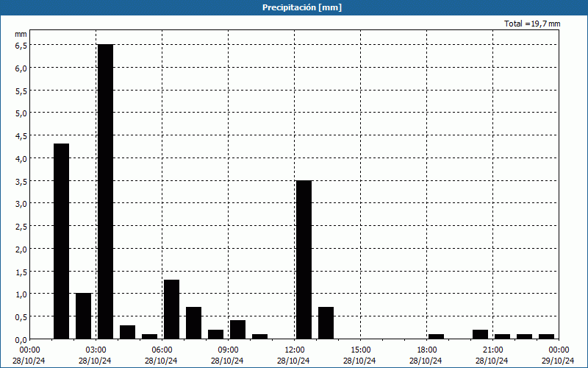This screenshot has width=588, height=368.
Task: Click the 00:00 29/10/24 time label
Action: click(x=558, y=355)
